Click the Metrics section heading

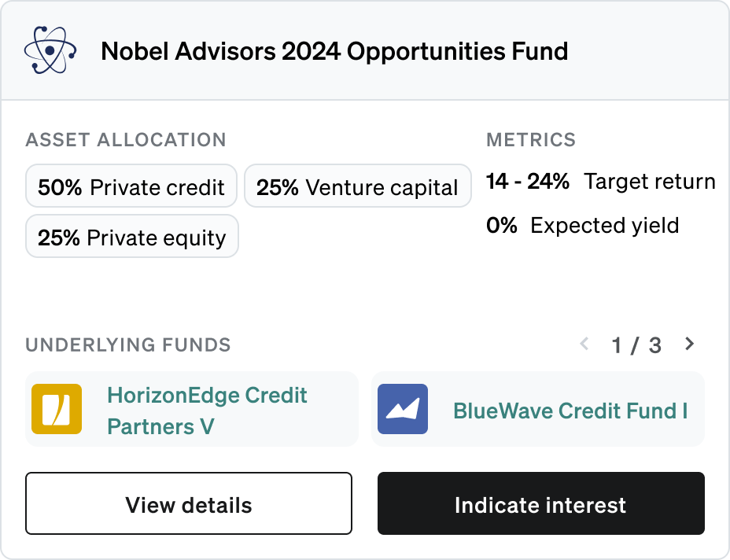(531, 140)
